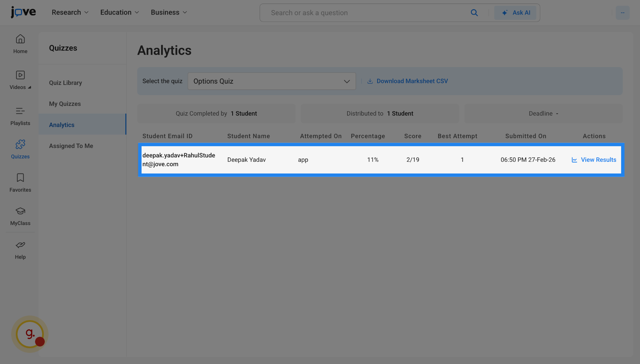
Task: Open MyClass graduation cap icon
Action: click(x=20, y=211)
